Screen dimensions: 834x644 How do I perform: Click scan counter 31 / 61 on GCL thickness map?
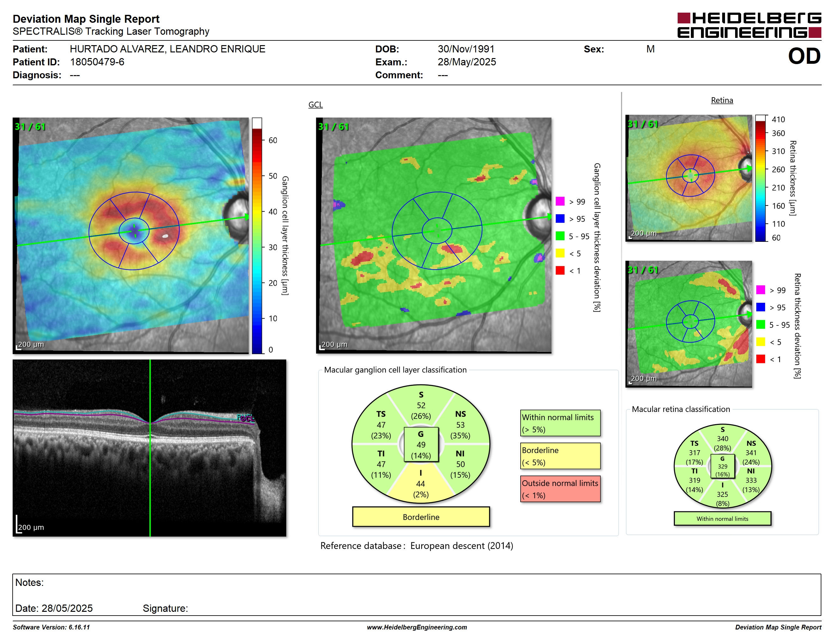30,127
